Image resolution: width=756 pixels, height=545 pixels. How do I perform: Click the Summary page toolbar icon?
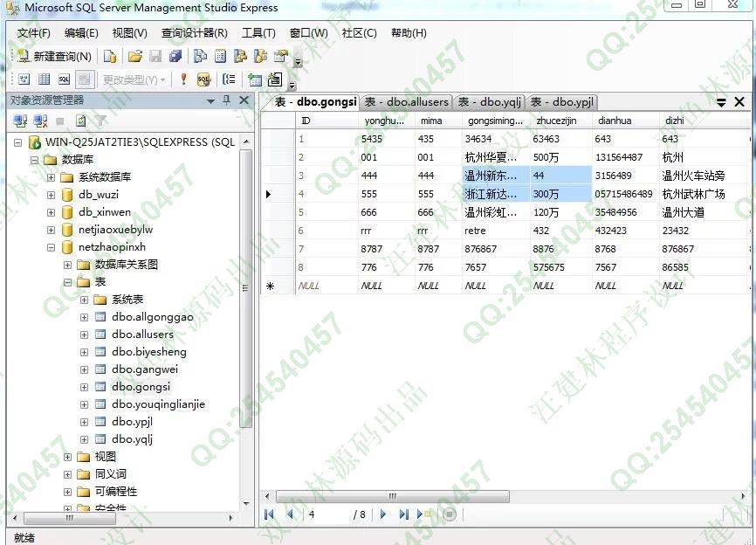[220, 57]
